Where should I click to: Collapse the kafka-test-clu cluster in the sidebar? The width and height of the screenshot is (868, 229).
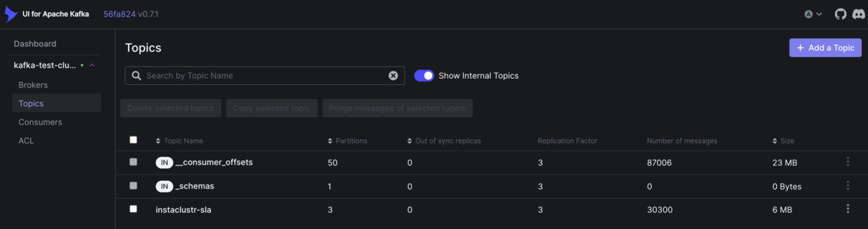tap(93, 65)
